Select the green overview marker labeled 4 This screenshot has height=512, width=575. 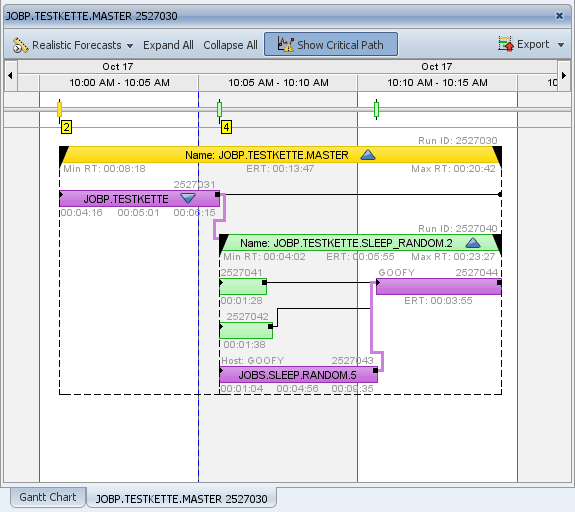[x=219, y=110]
